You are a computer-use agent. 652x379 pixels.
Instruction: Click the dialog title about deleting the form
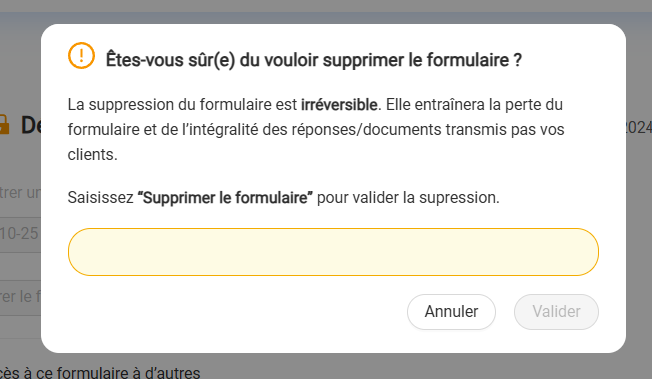point(314,60)
